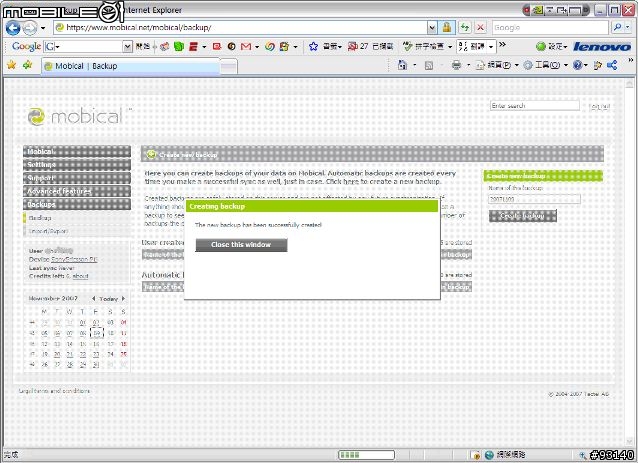
Task: Open the Backups sidebar menu
Action: pos(77,204)
